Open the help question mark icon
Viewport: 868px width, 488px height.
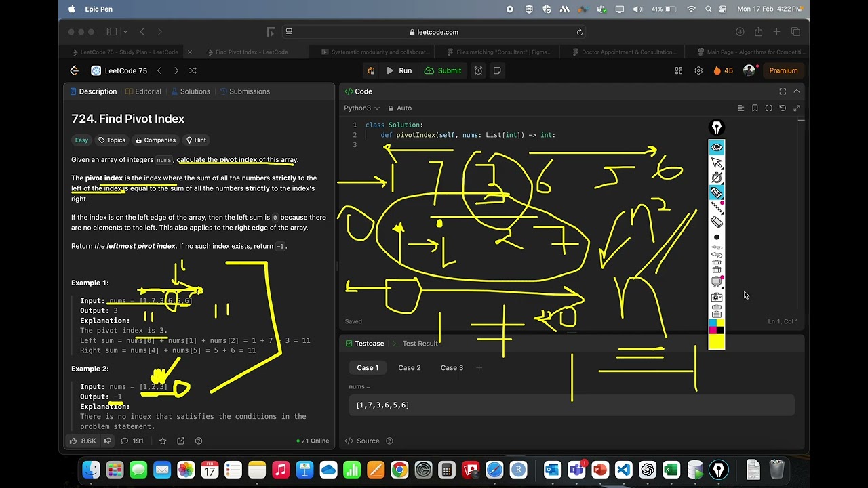199,441
